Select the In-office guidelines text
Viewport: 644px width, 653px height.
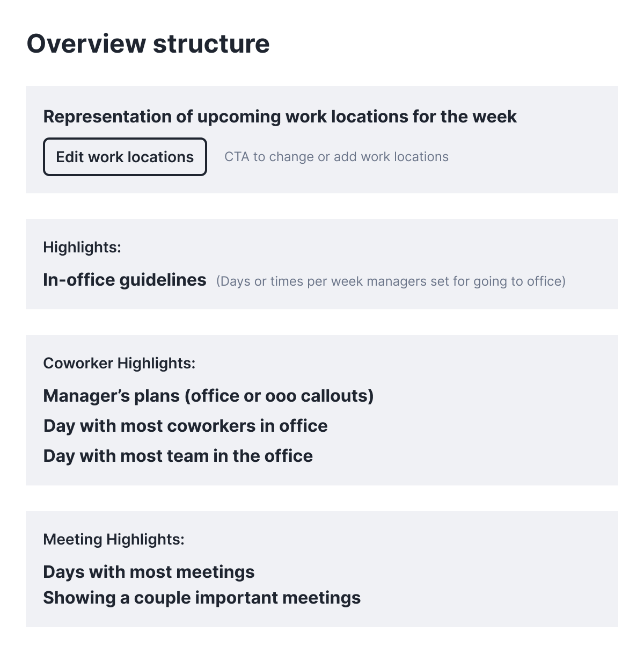pyautogui.click(x=125, y=280)
